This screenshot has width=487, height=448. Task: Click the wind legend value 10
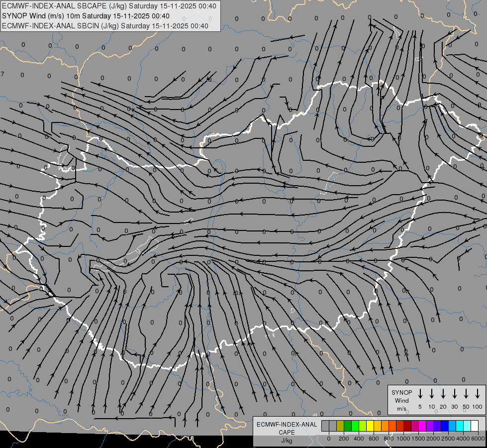[432, 407]
